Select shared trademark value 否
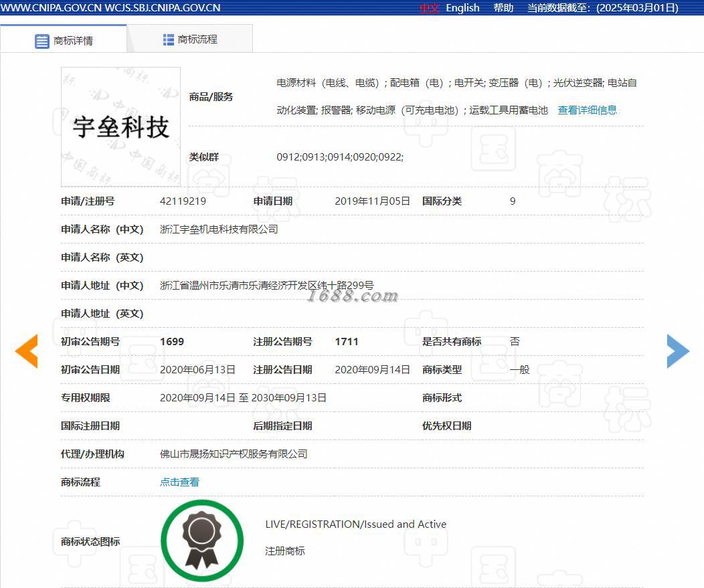The image size is (704, 588). tap(515, 342)
